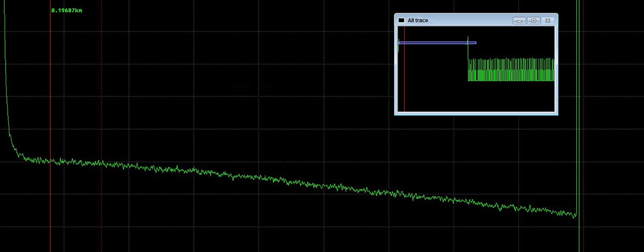This screenshot has height=252, width=644.
Task: Click the bottom-right corner of All trace window
Action: point(557,115)
